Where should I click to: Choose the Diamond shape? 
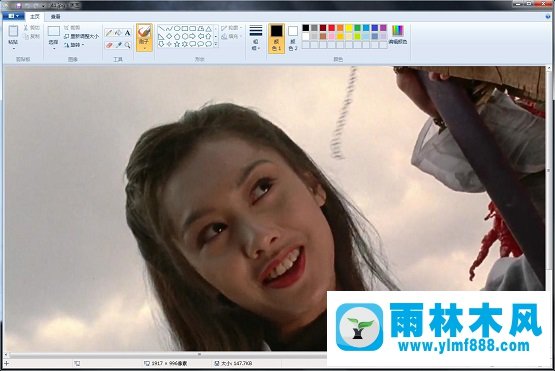coord(169,36)
